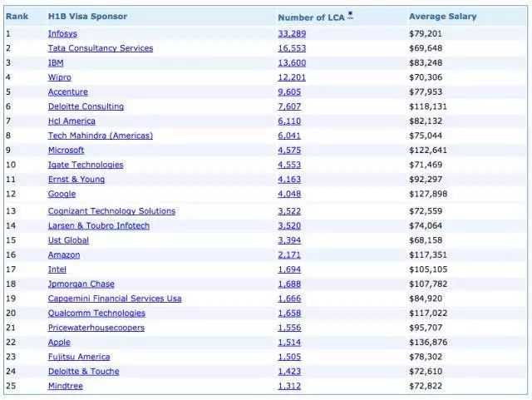Click LCA count 1,505 link

click(289, 357)
